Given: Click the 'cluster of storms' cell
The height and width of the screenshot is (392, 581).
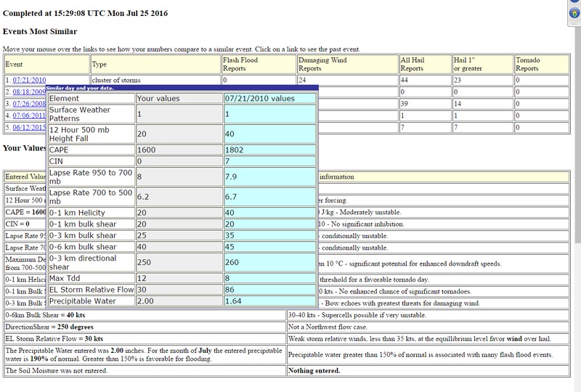Looking at the screenshot, I should (x=155, y=80).
